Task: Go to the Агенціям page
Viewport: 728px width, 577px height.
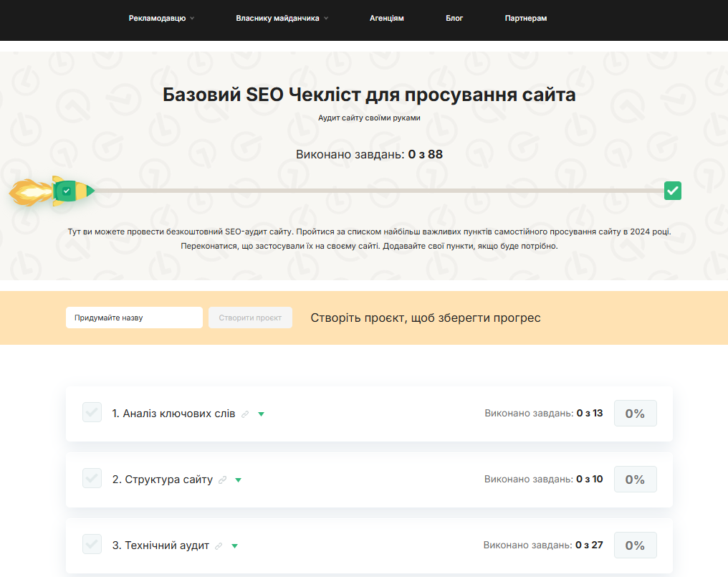Action: click(x=387, y=19)
